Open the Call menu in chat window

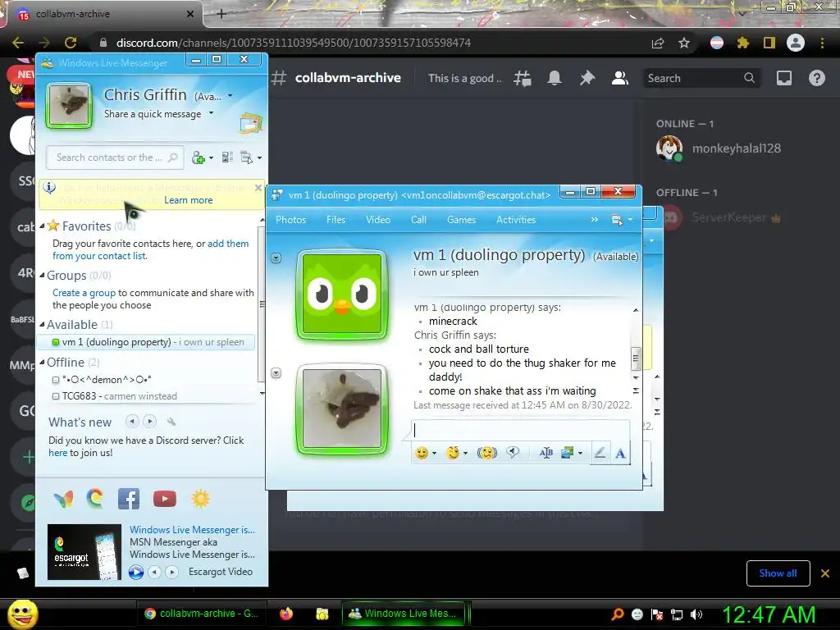(418, 220)
